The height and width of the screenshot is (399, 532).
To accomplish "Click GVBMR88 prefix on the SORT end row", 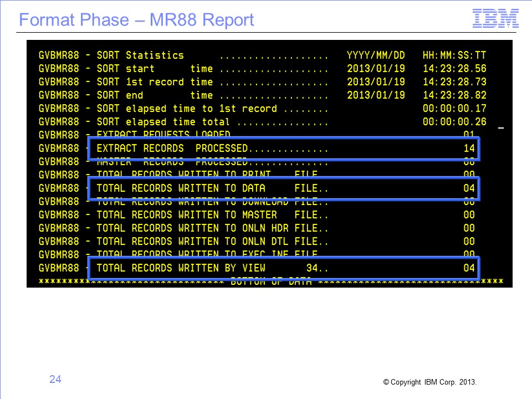I will tap(59, 95).
